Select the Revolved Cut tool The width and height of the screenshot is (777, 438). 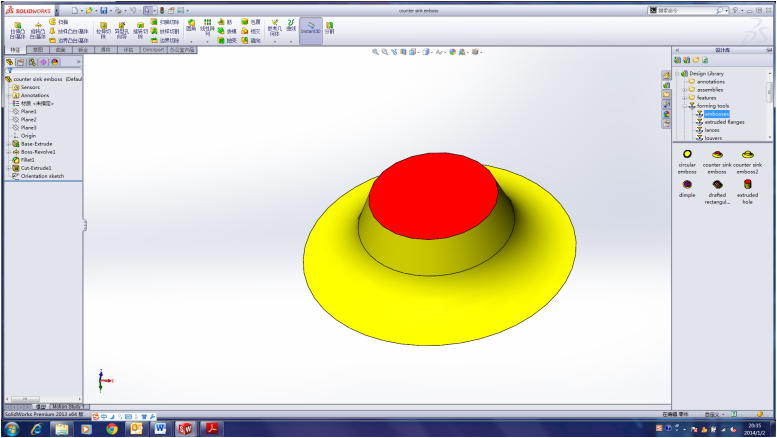[x=140, y=30]
